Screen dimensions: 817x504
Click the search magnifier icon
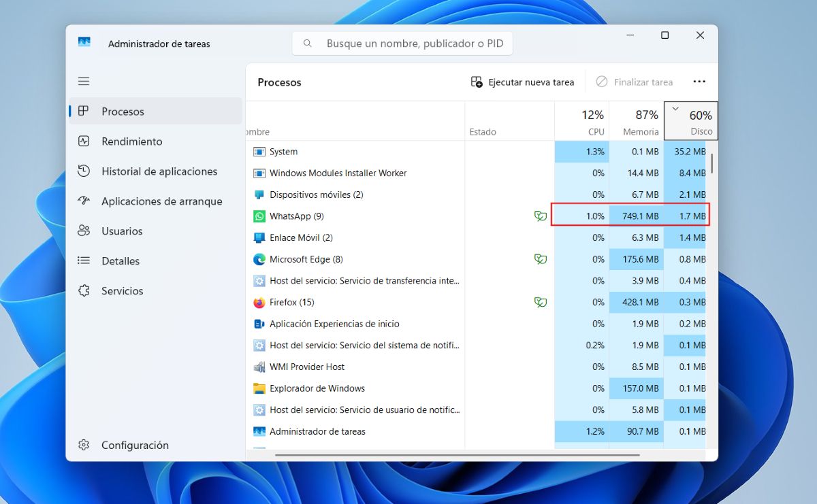coord(308,44)
